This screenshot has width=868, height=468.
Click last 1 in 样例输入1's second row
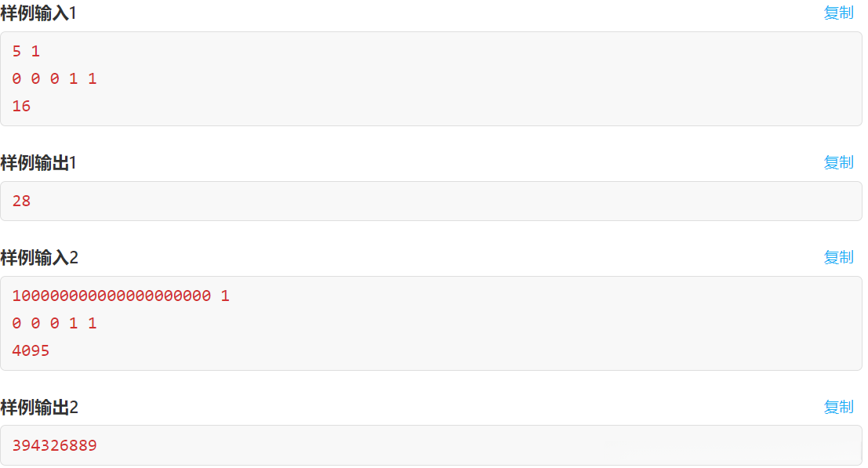pyautogui.click(x=93, y=78)
